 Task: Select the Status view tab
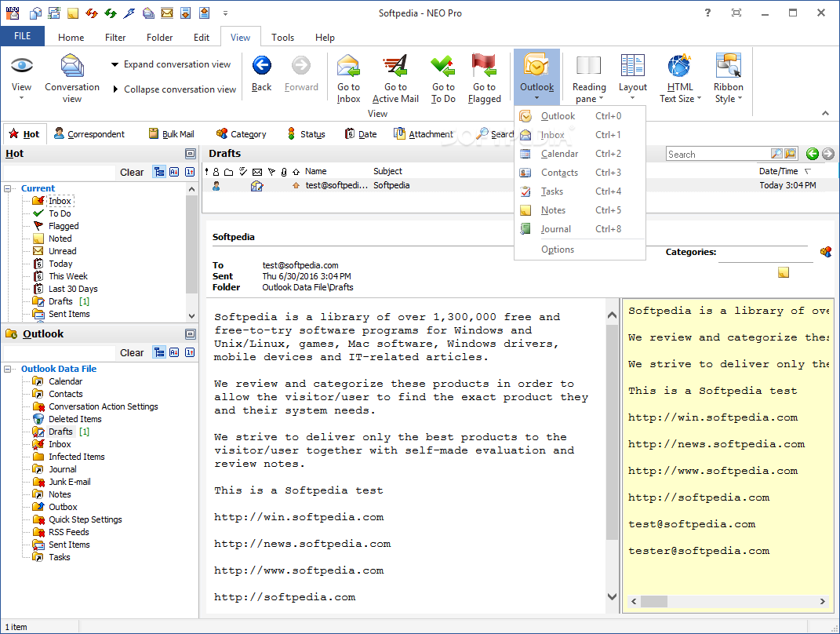click(307, 134)
